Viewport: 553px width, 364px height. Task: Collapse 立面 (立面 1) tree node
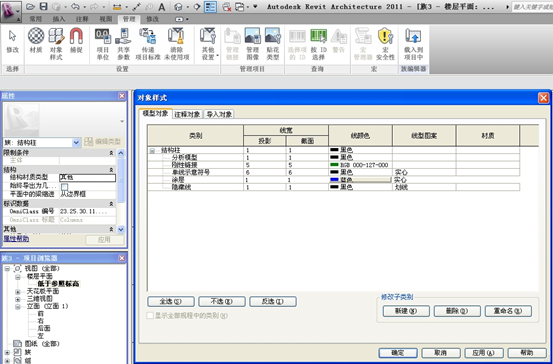coord(18,307)
